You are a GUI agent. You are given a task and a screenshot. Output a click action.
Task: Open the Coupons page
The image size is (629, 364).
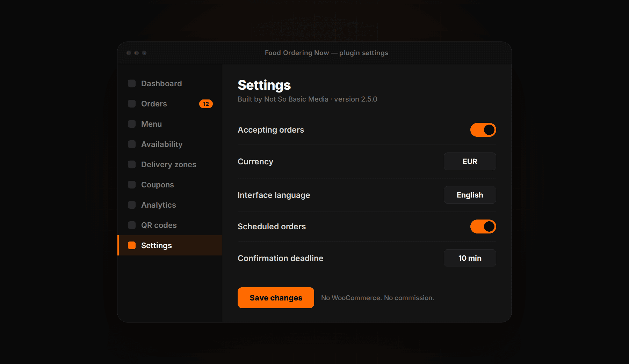170,185
